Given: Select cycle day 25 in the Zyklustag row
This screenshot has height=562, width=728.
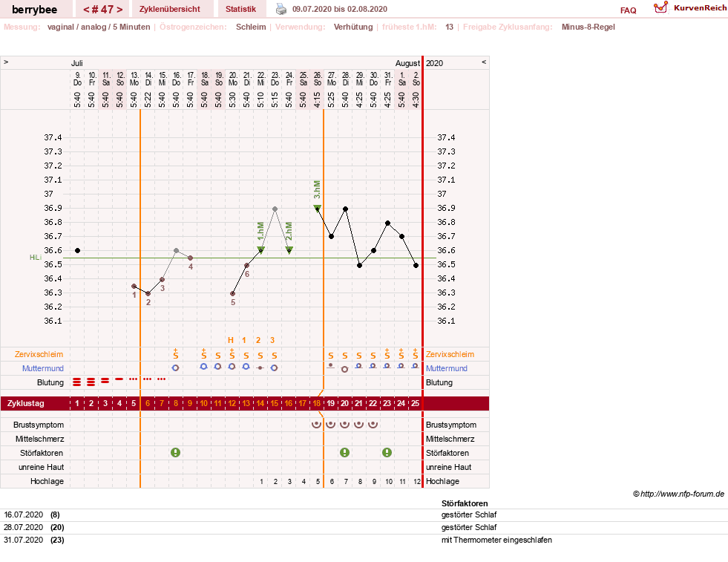Looking at the screenshot, I should point(415,403).
